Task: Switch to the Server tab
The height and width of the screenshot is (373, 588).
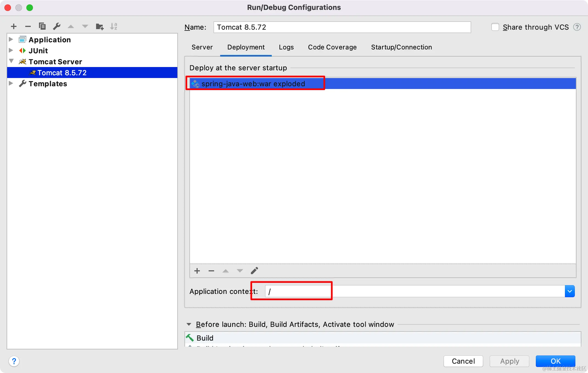Action: [202, 47]
